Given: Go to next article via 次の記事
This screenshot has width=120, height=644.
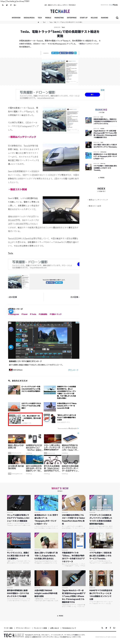Looking at the screenshot, I should 75,297.
